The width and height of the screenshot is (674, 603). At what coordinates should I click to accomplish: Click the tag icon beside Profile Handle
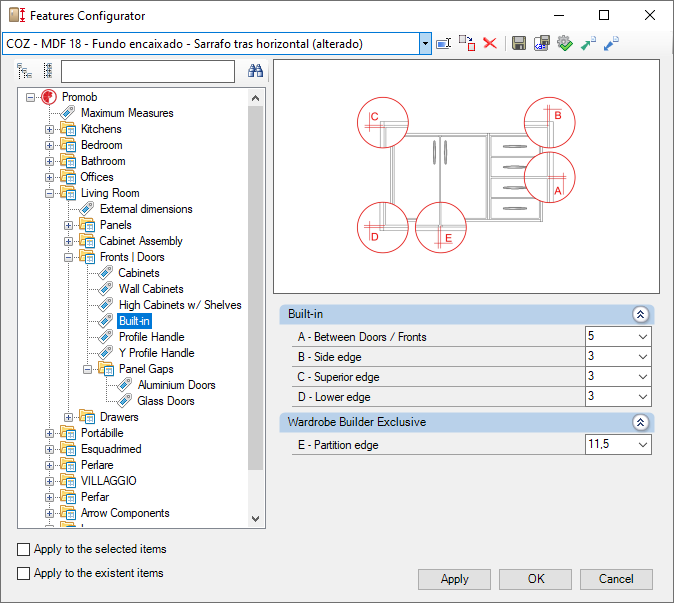[x=105, y=337]
